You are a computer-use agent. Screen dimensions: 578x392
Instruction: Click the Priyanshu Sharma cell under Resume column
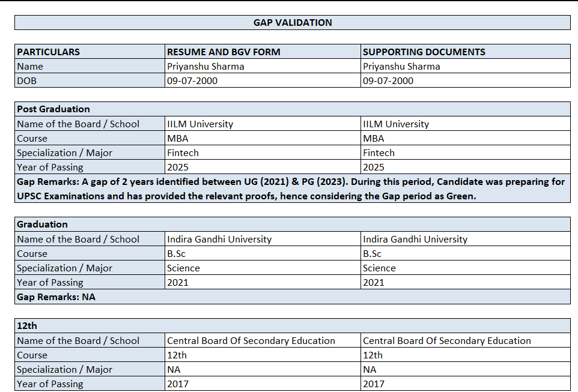263,66
